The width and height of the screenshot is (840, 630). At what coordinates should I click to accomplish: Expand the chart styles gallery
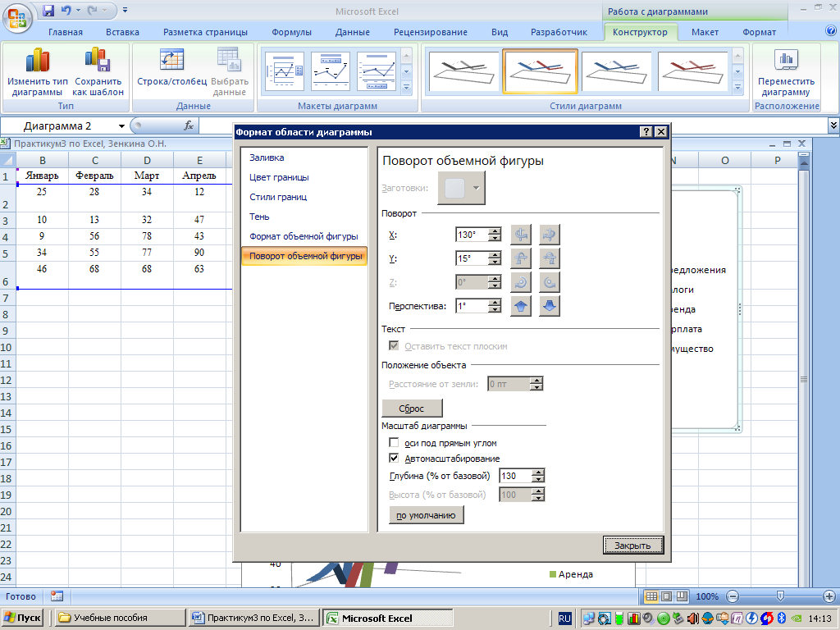[x=738, y=87]
